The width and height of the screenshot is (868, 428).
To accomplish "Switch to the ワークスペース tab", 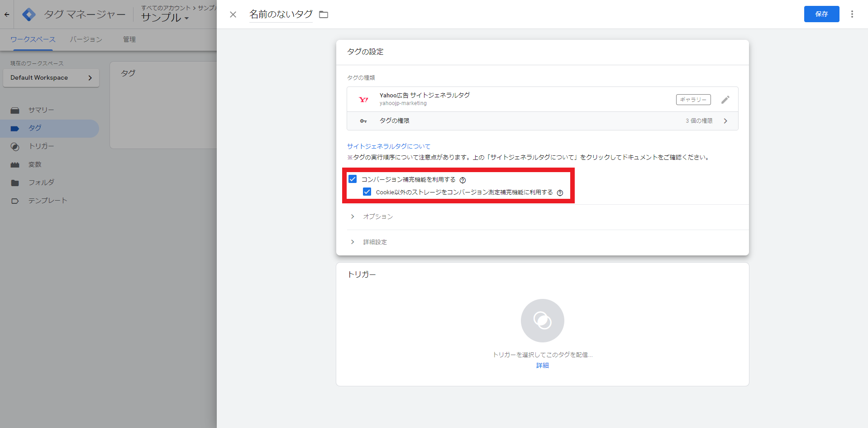I will (33, 39).
